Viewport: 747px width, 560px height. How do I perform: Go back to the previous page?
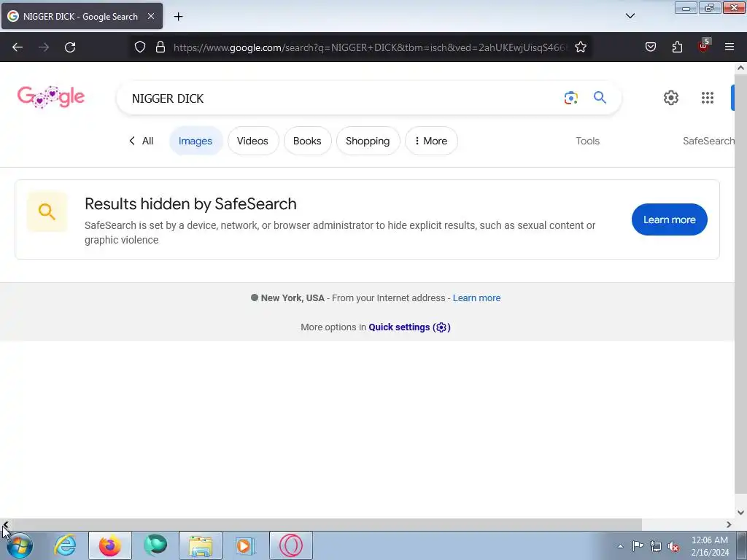coord(18,47)
